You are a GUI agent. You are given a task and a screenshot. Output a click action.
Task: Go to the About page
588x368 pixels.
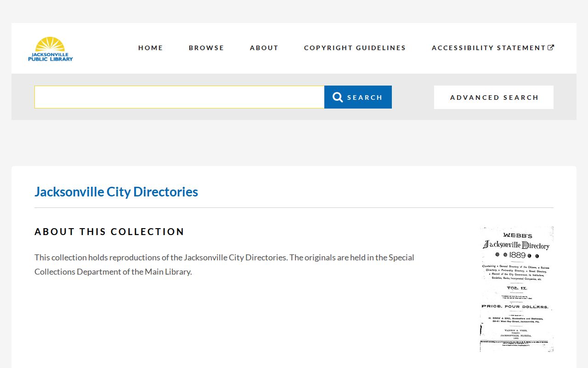(x=264, y=48)
